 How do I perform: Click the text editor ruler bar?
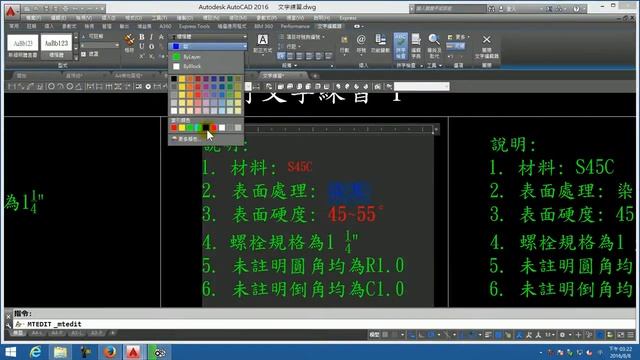click(342, 129)
